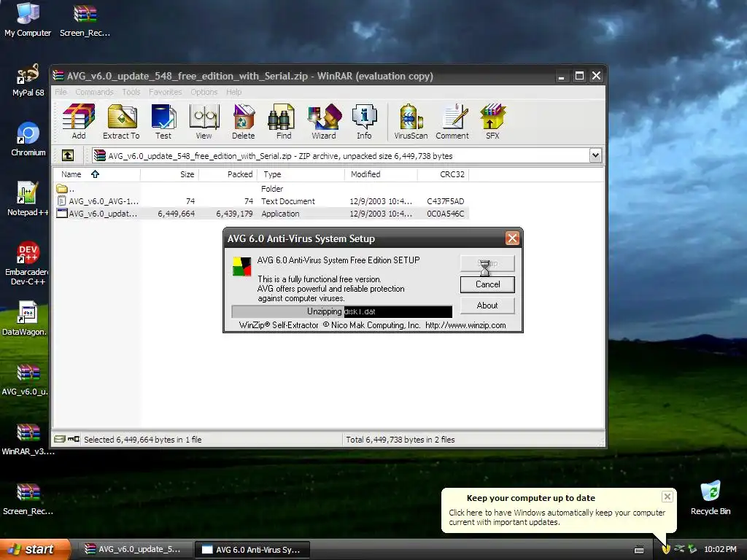This screenshot has height=560, width=747.
Task: Click the 'Keep your computer up to date' balloon text
Action: pos(531,497)
